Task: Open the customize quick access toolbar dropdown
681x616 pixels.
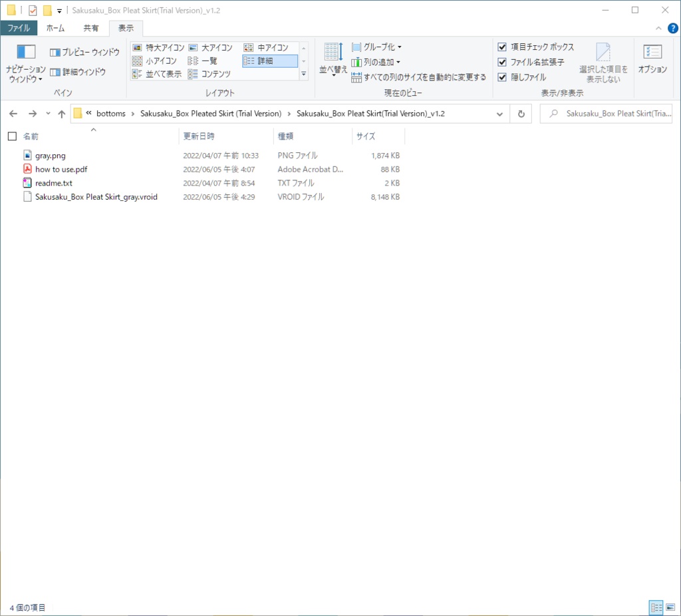Action: point(59,11)
